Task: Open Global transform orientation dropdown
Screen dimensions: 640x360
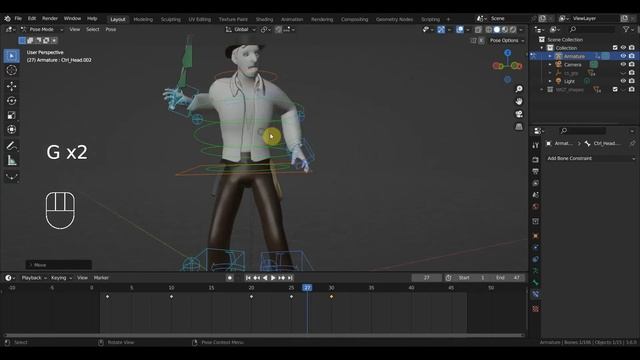Action: pyautogui.click(x=241, y=29)
